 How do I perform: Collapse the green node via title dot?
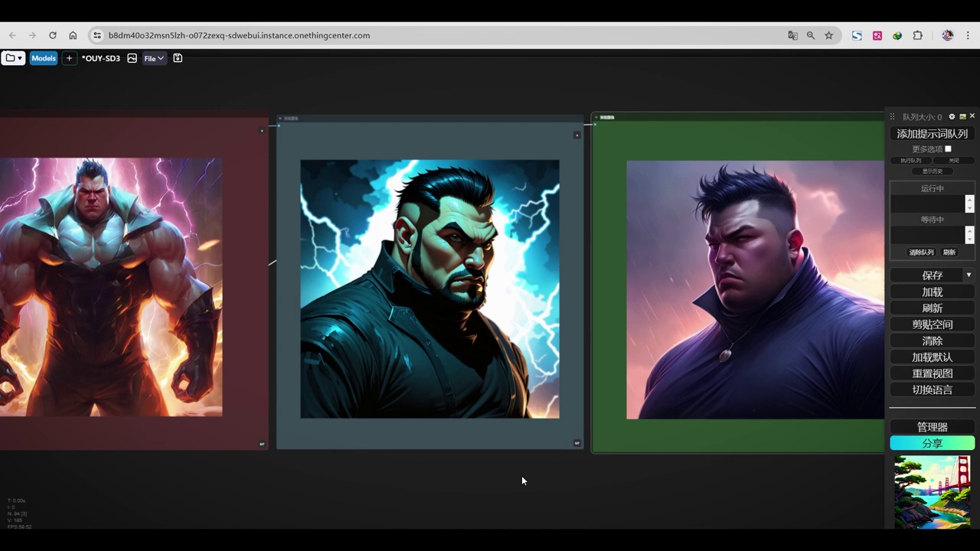coord(596,117)
